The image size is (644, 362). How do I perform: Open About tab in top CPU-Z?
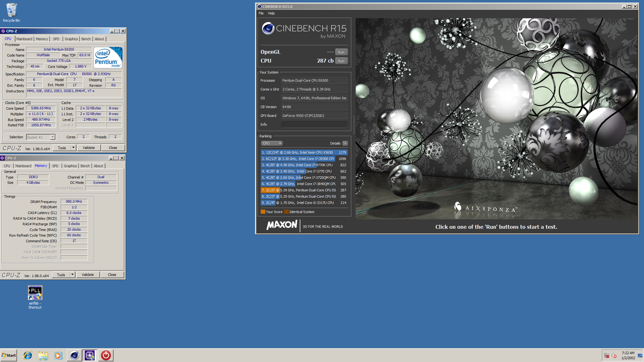pos(99,39)
